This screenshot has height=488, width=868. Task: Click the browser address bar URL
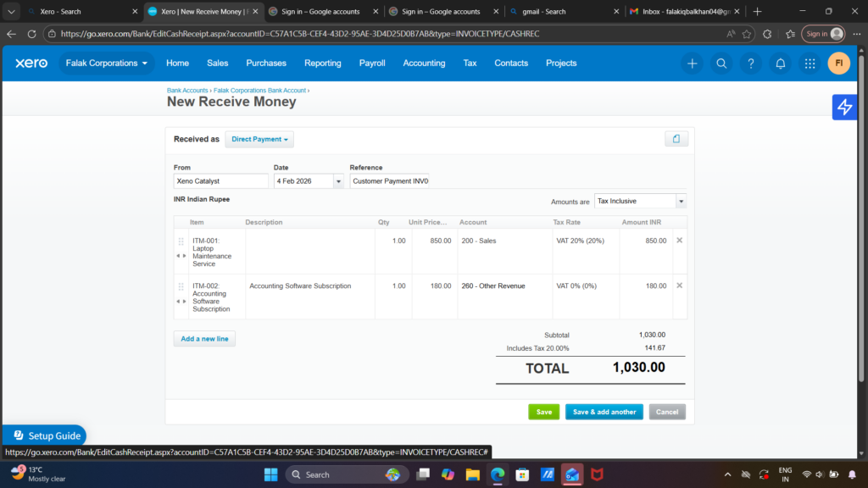[x=299, y=34]
